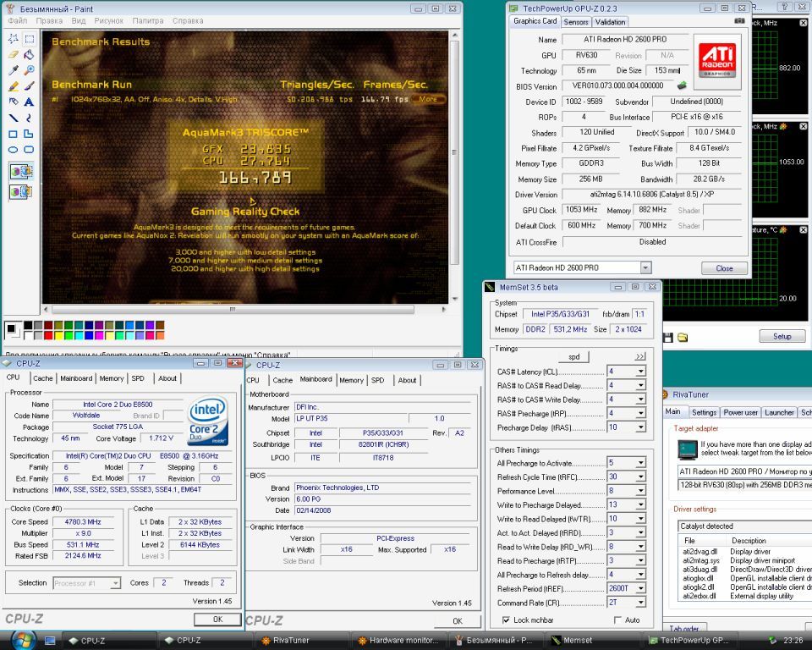Select the ati2dvag.dll row in RivaTuner
The image size is (812, 650).
click(x=744, y=552)
